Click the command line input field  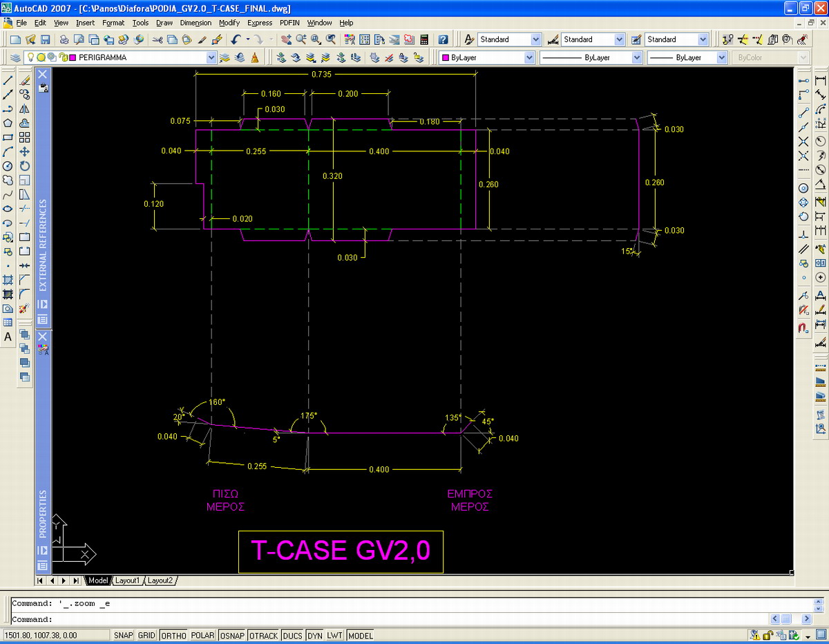(390, 619)
